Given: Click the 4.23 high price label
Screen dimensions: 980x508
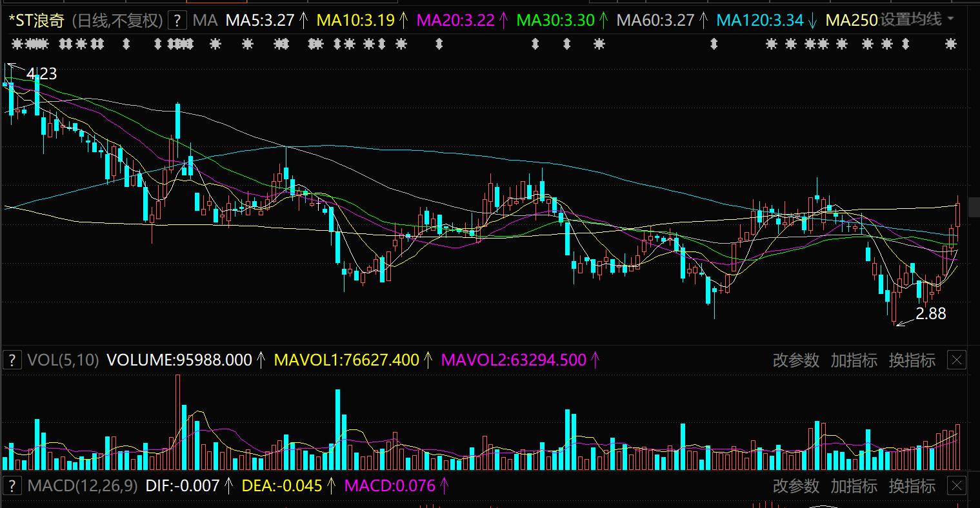Looking at the screenshot, I should [x=42, y=74].
